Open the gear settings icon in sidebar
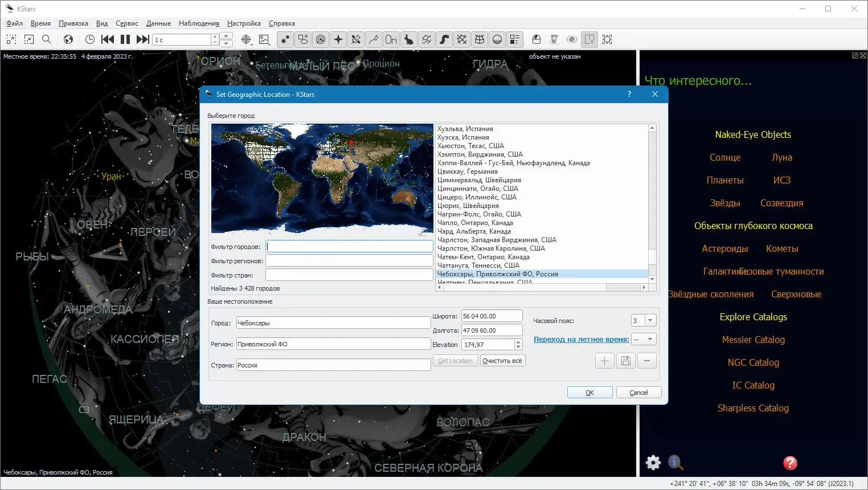The image size is (868, 490). (653, 462)
